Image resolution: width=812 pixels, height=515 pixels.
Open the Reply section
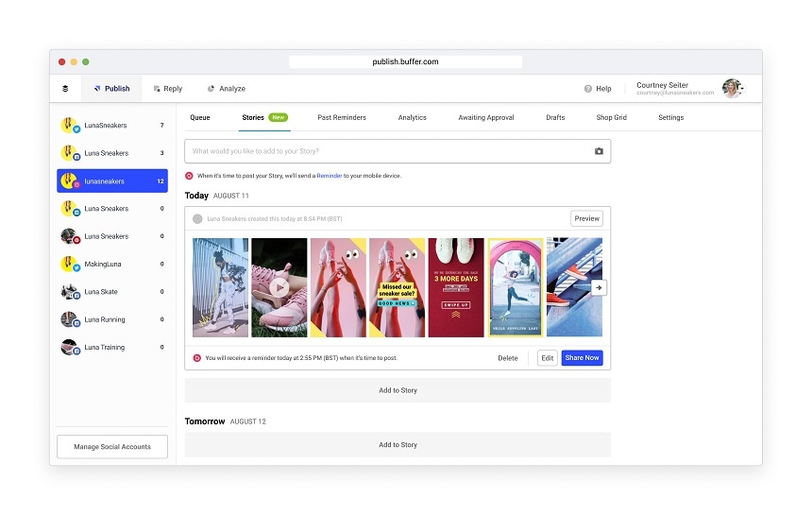168,89
